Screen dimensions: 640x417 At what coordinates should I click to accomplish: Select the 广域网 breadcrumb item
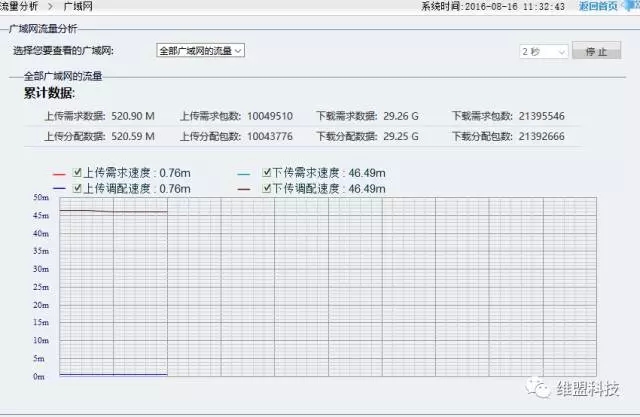(x=78, y=6)
